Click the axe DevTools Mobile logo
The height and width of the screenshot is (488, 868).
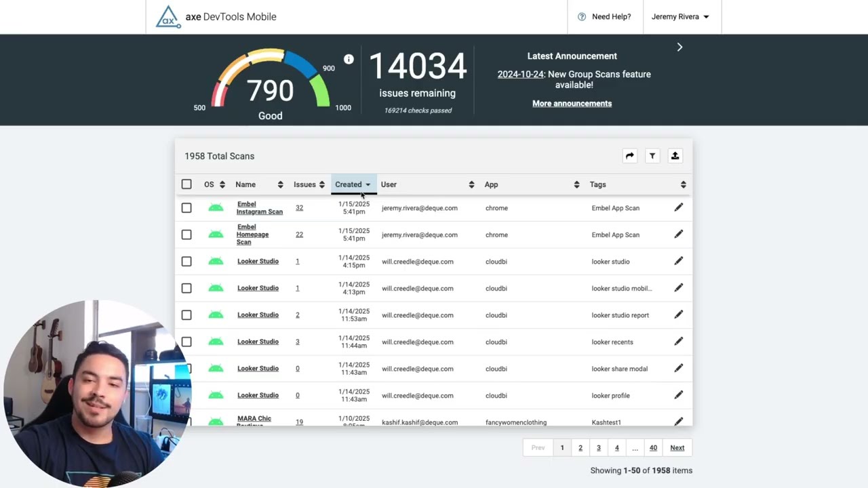point(216,17)
